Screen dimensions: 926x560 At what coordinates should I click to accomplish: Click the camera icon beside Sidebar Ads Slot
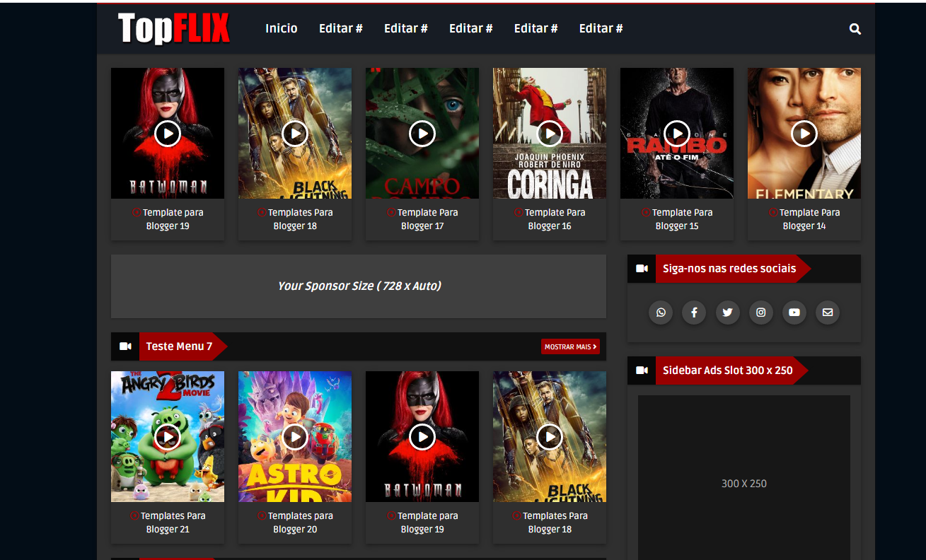[642, 371]
